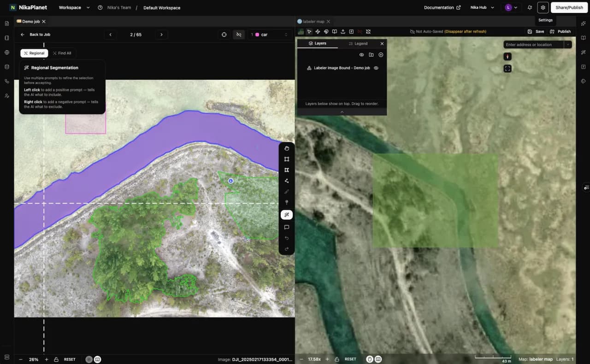Switch to Find All segmentation mode
The width and height of the screenshot is (590, 364).
[x=62, y=53]
